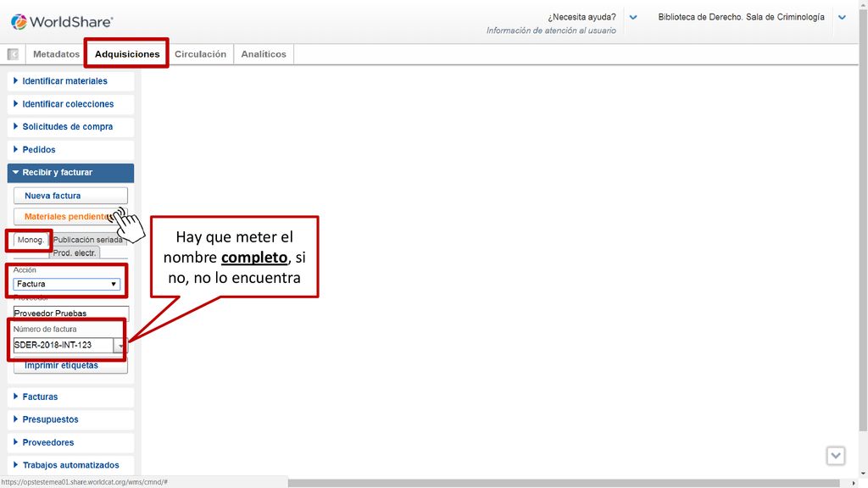Viewport: 868px width, 488px height.
Task: Expand Trabajos automatizados section
Action: pos(71,465)
